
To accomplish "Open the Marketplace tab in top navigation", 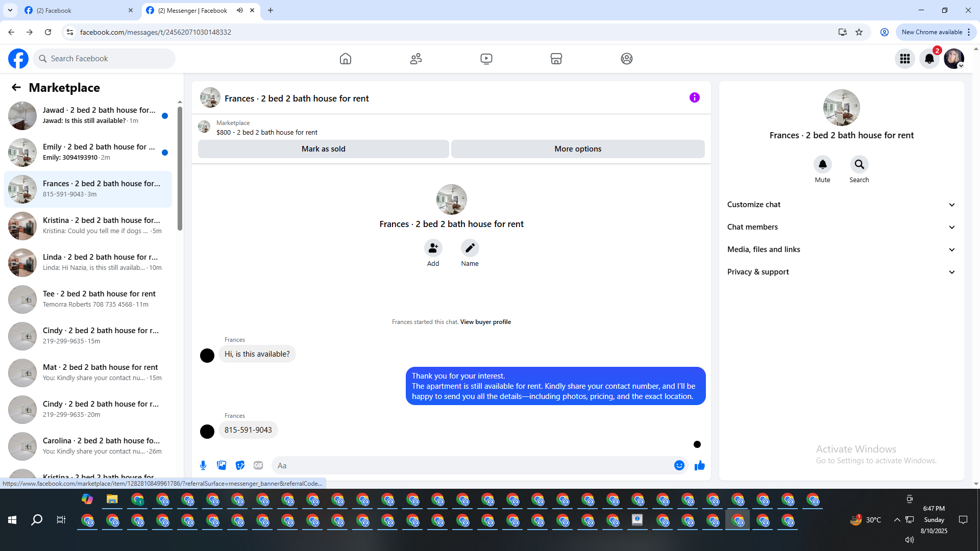I will pos(556,59).
